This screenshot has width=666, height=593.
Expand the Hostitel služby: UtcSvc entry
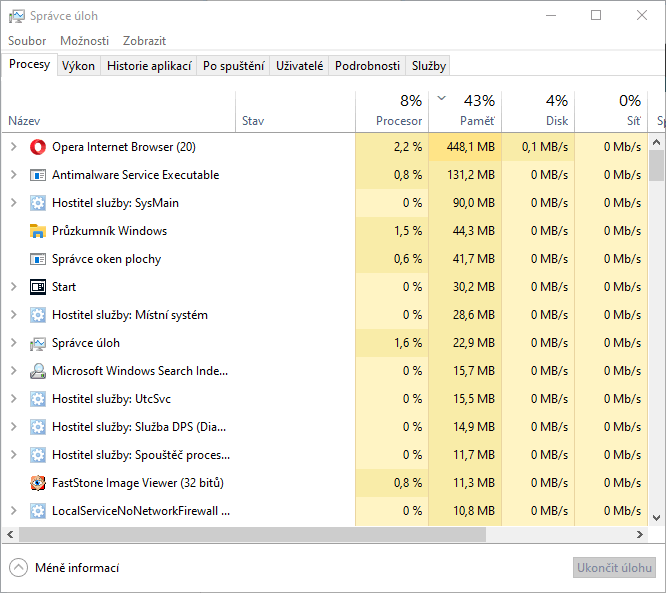13,399
